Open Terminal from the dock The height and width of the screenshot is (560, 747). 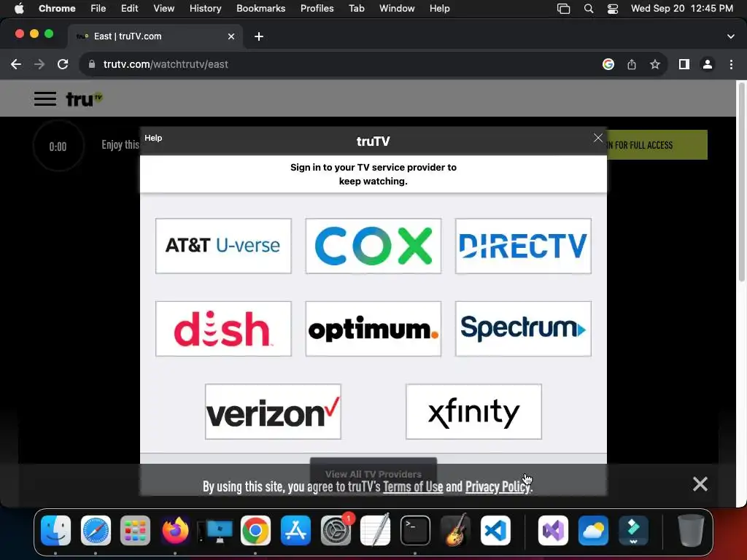click(415, 530)
